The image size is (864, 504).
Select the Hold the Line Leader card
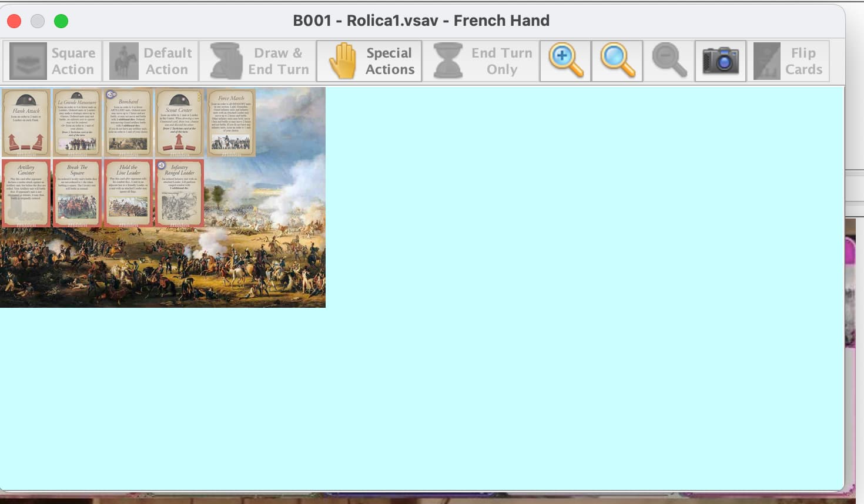point(128,193)
